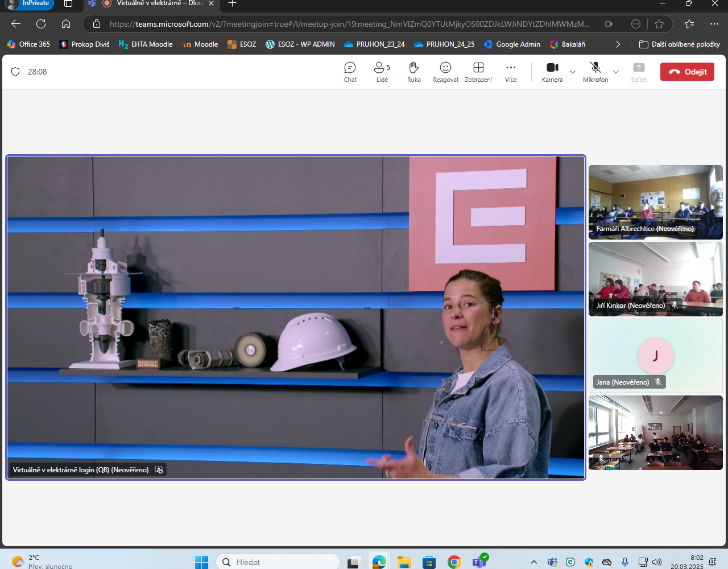Reload the Teams meeting page
This screenshot has height=569, width=728.
(41, 24)
